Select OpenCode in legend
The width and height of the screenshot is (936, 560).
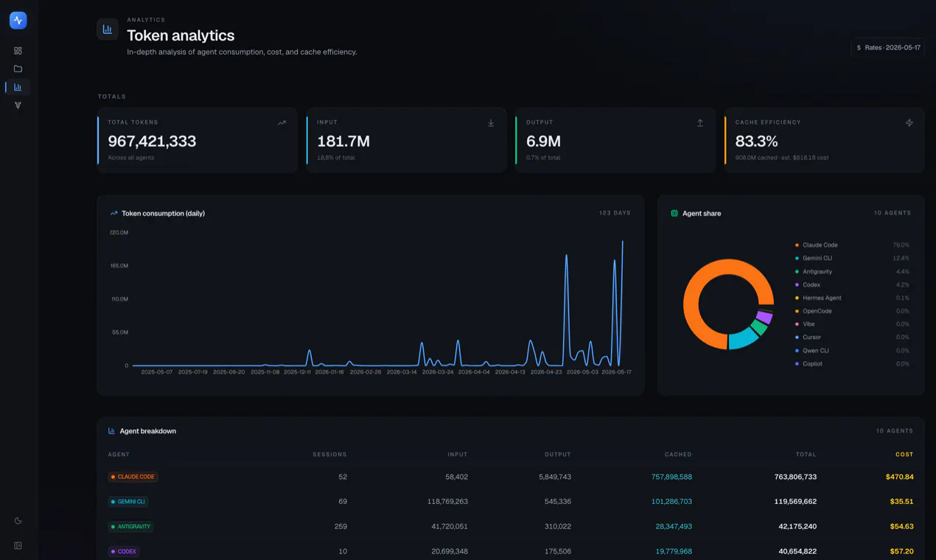tap(817, 312)
